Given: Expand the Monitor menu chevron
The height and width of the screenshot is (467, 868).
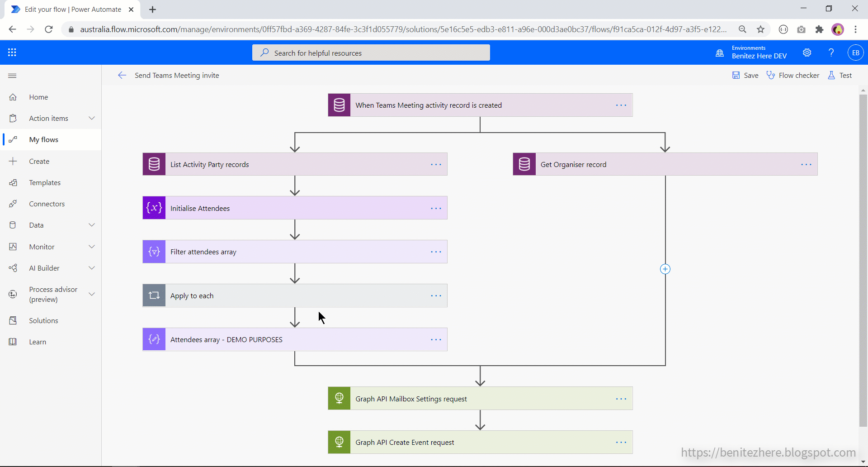Looking at the screenshot, I should coord(92,247).
